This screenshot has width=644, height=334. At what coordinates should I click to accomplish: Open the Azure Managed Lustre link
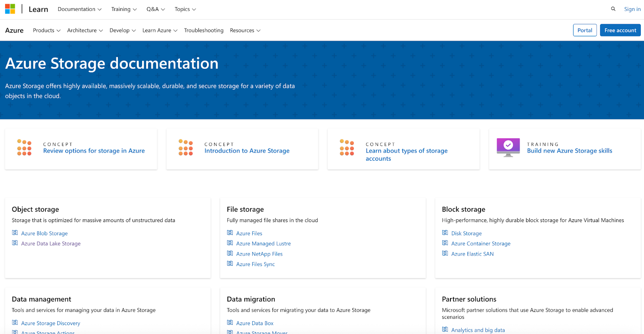[263, 243]
